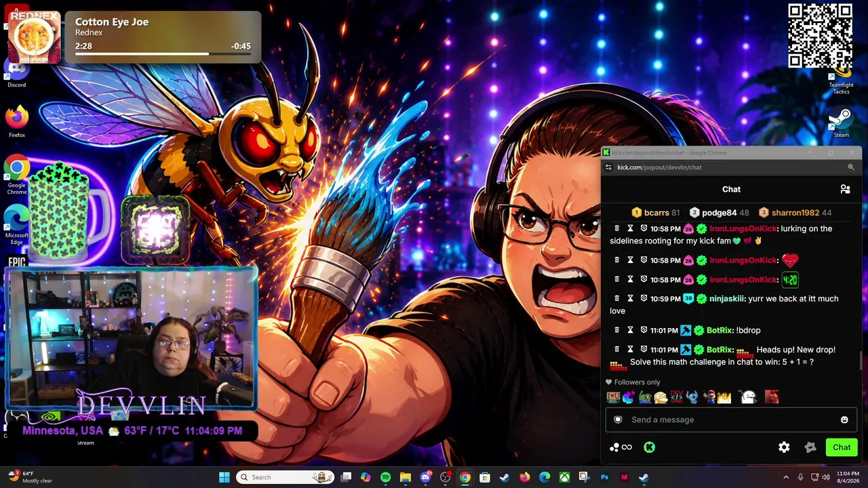Click top gifter bcarrs
The image size is (868, 488).
coord(657,213)
